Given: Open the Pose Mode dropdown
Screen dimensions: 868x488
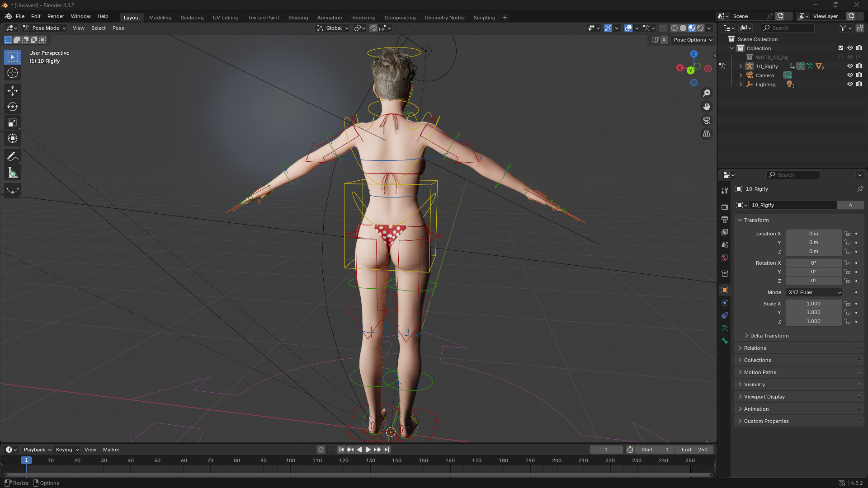Looking at the screenshot, I should point(44,28).
